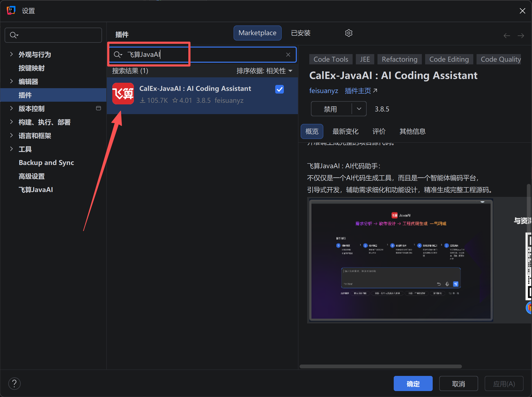Open the 最新变化 tab
Image resolution: width=532 pixels, height=397 pixels.
click(345, 131)
